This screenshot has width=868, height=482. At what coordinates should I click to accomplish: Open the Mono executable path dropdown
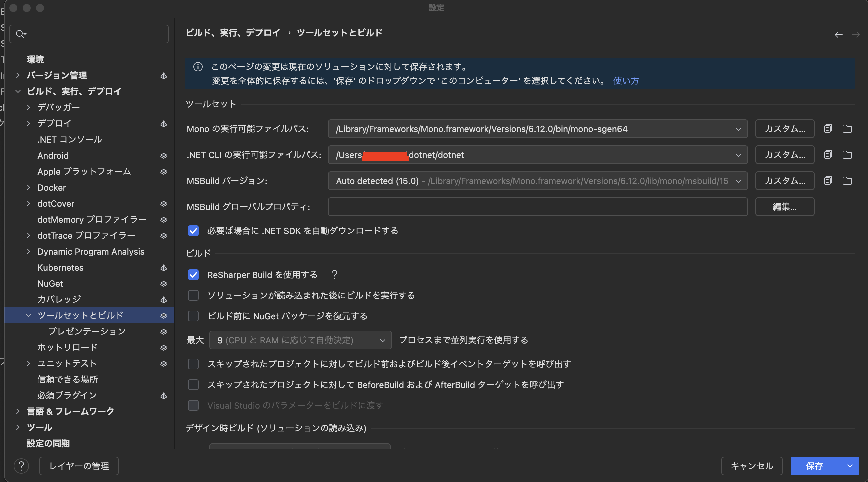click(739, 129)
